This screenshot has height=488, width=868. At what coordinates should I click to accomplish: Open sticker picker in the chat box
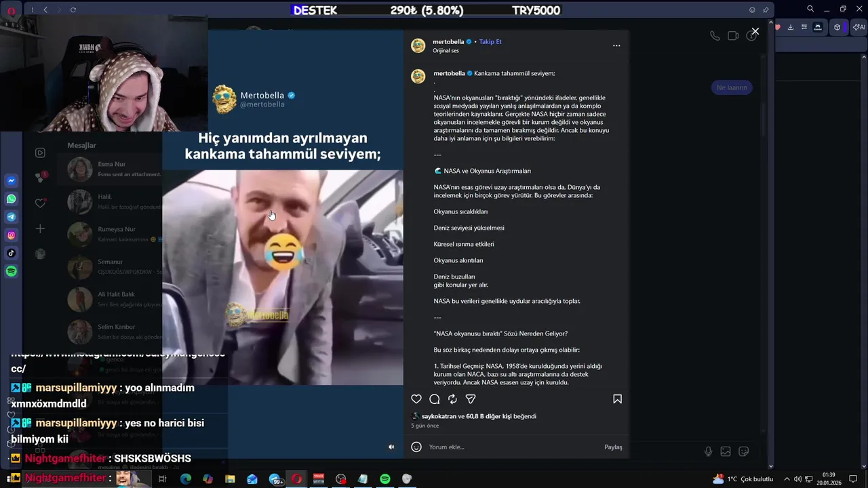pyautogui.click(x=744, y=451)
